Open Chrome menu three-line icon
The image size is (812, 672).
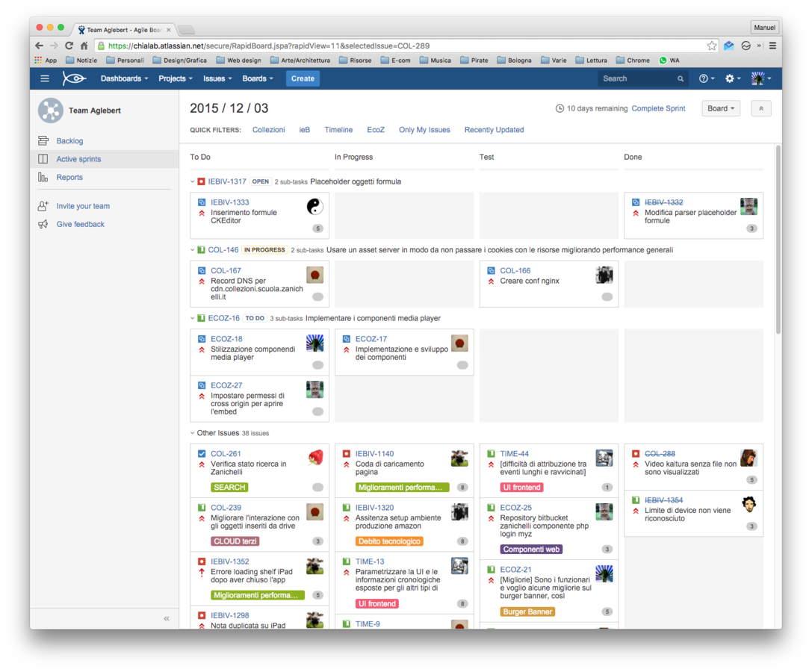click(772, 46)
